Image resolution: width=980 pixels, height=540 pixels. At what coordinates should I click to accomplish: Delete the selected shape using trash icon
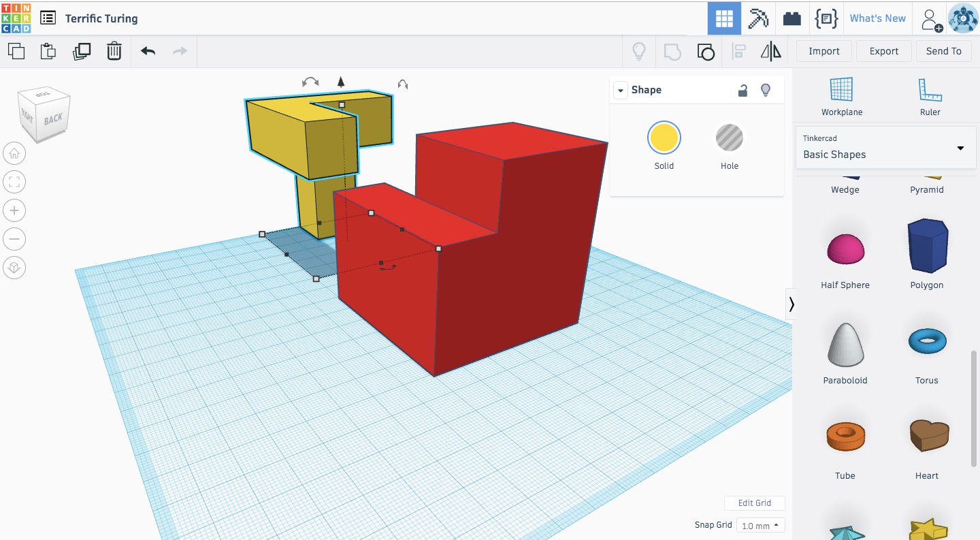coord(114,51)
